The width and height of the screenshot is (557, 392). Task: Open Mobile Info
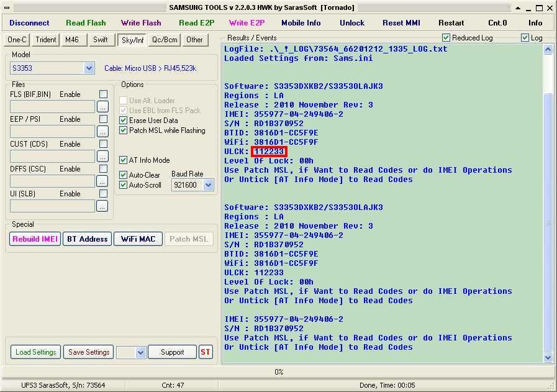[301, 23]
